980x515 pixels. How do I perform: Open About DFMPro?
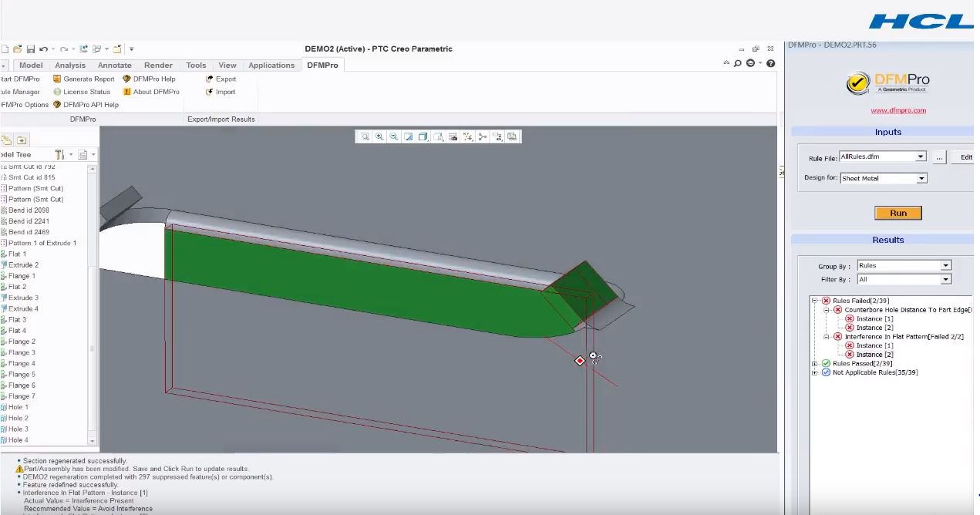[x=127, y=92]
